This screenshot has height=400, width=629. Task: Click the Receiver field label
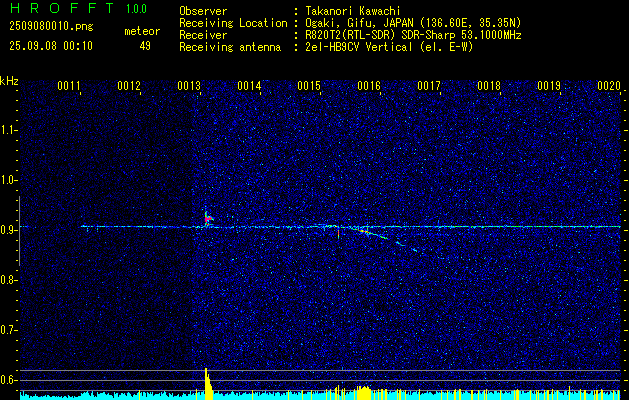coord(203,35)
